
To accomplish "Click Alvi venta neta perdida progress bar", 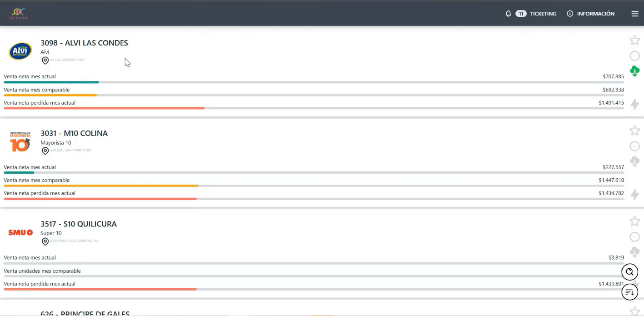I will [314, 108].
